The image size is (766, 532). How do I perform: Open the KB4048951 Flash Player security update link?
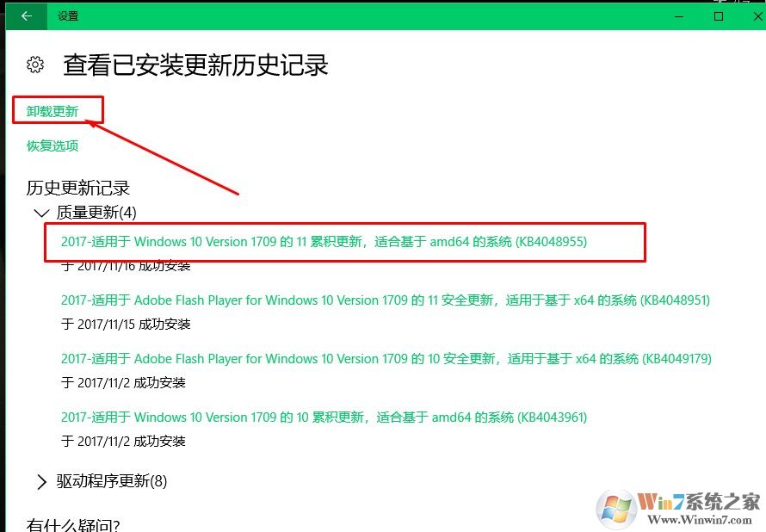tap(386, 300)
